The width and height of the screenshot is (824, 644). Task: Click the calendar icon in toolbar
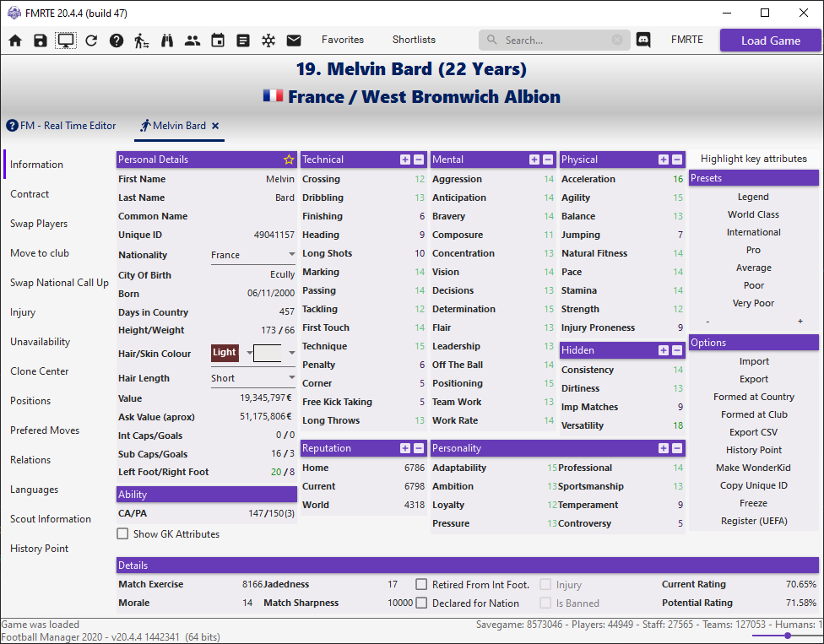pyautogui.click(x=218, y=41)
